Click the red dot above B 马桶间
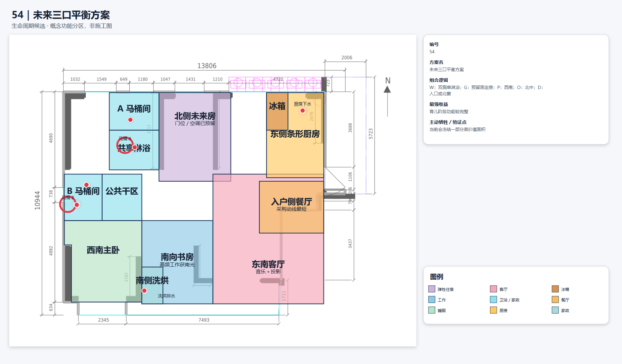Image resolution: width=622 pixels, height=364 pixels. pyautogui.click(x=86, y=185)
